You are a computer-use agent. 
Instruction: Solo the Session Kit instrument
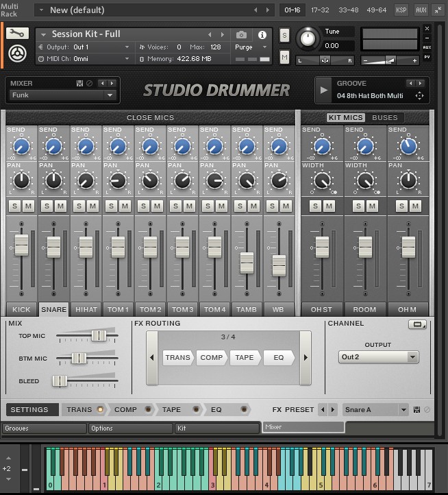(284, 36)
